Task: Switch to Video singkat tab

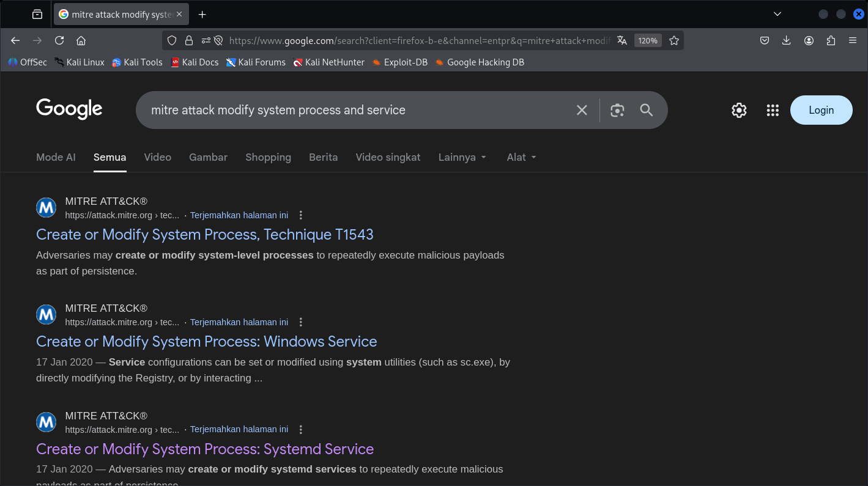Action: (388, 157)
